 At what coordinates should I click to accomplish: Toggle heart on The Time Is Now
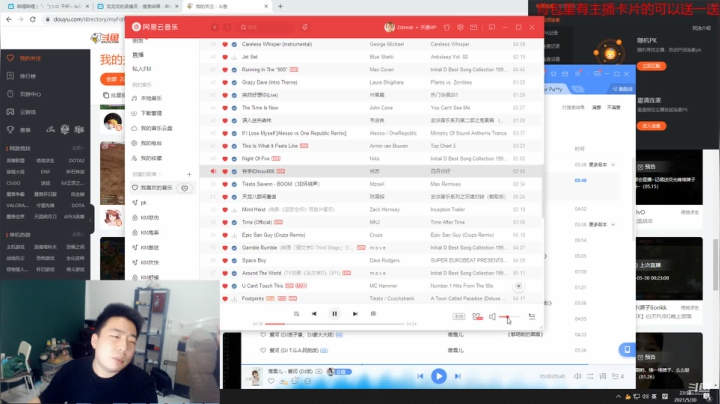point(225,108)
